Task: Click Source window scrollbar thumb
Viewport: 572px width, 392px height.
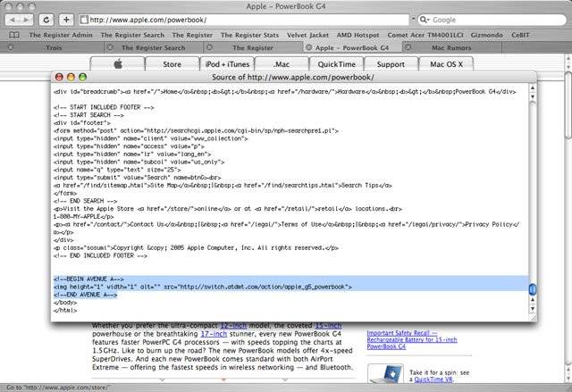Action: click(533, 289)
